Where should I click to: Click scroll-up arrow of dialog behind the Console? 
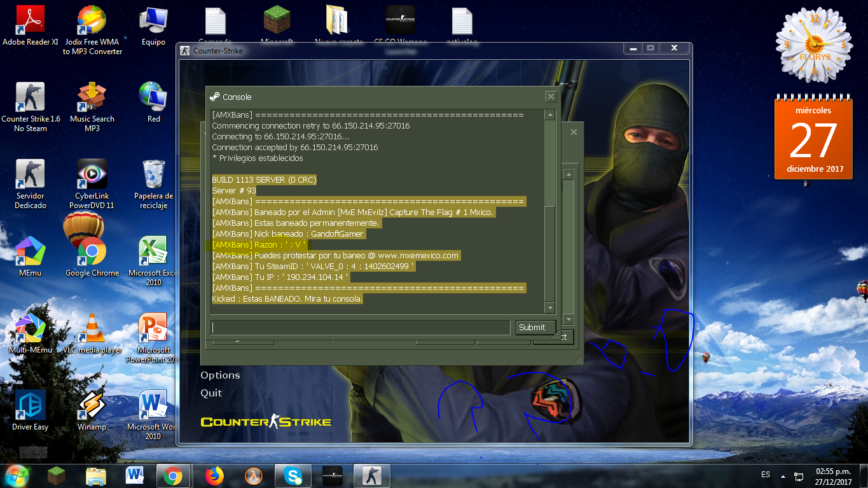tap(568, 174)
